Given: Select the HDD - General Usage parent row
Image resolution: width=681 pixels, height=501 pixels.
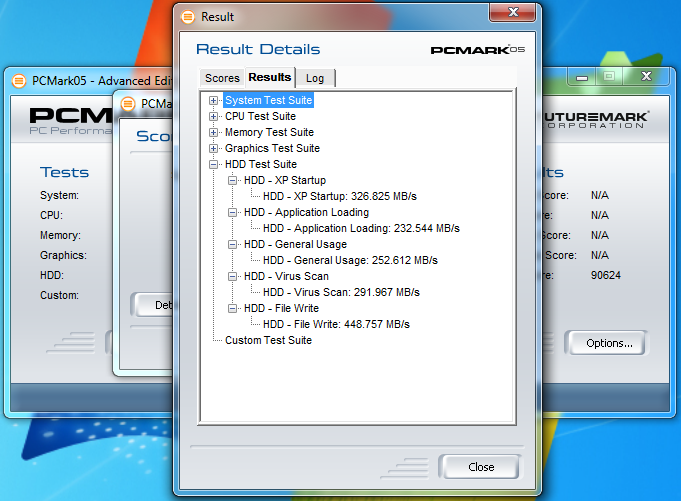Looking at the screenshot, I should (x=295, y=244).
